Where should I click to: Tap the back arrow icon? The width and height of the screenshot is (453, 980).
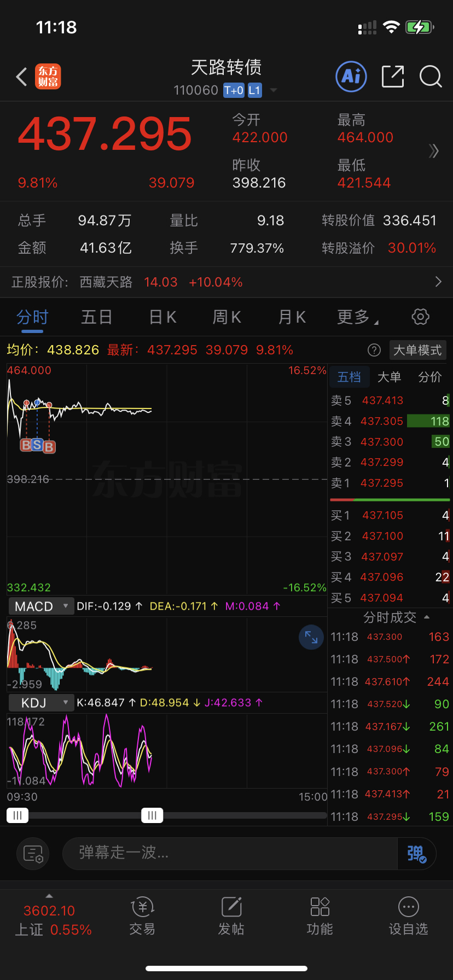click(x=22, y=77)
